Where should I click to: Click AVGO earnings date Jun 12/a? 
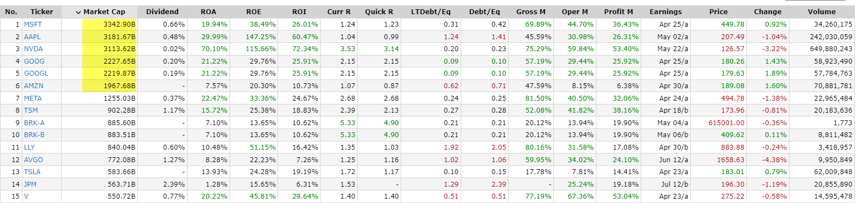coord(674,160)
